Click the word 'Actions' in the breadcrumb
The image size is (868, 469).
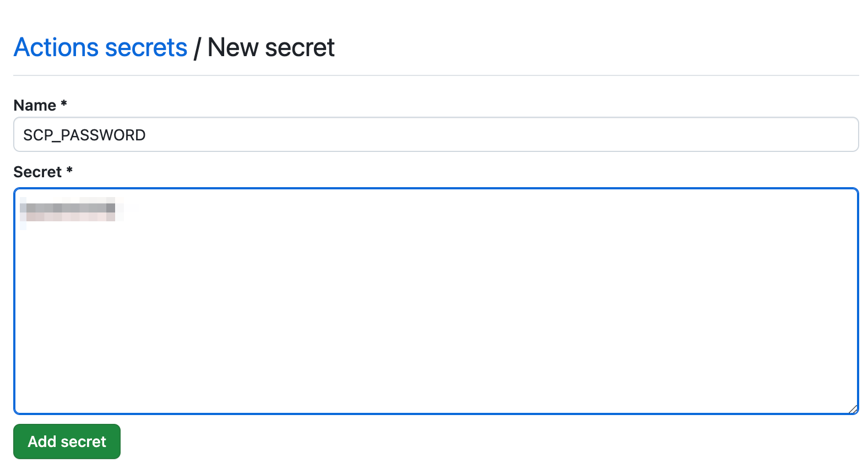tap(56, 48)
